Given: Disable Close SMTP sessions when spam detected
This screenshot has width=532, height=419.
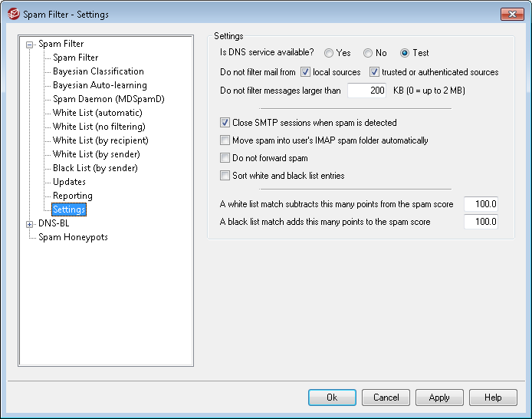Looking at the screenshot, I should (225, 123).
